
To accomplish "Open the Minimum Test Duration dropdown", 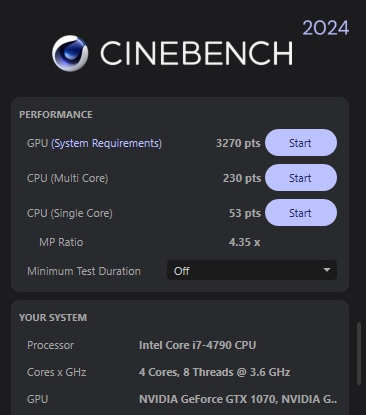I will click(x=252, y=270).
